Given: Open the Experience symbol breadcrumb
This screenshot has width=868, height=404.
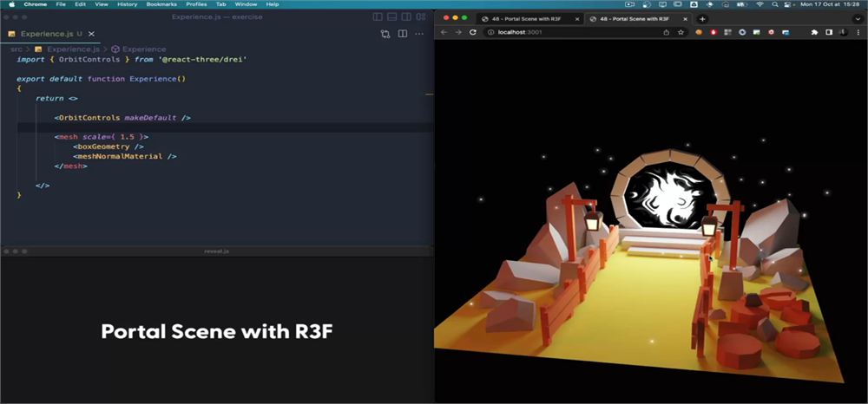Looking at the screenshot, I should 138,49.
